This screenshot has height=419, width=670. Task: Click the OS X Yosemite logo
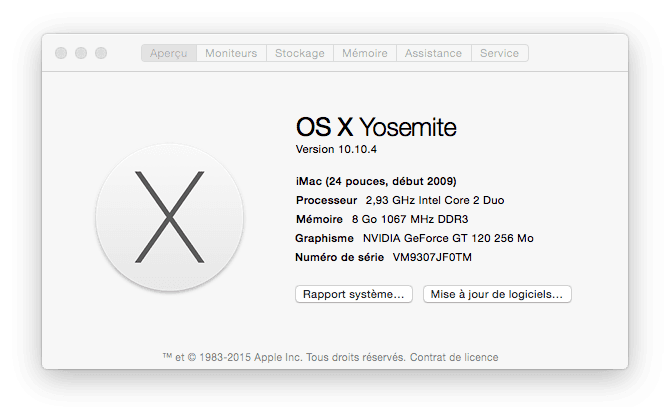[170, 217]
